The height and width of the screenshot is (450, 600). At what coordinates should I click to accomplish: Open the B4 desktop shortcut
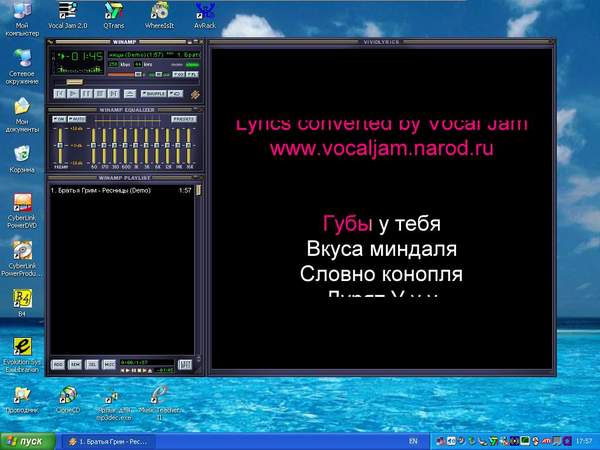coord(22,303)
